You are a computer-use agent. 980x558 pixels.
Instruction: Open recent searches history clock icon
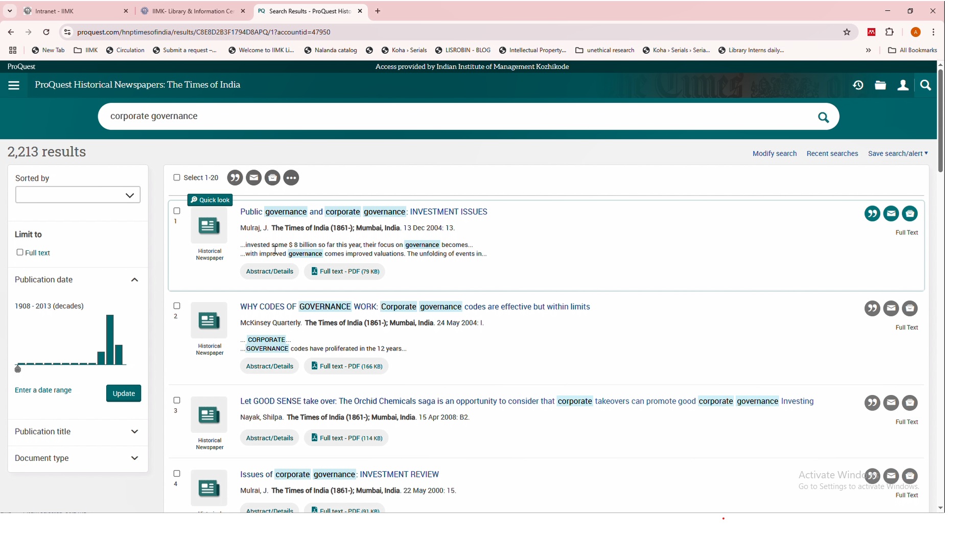pyautogui.click(x=858, y=86)
